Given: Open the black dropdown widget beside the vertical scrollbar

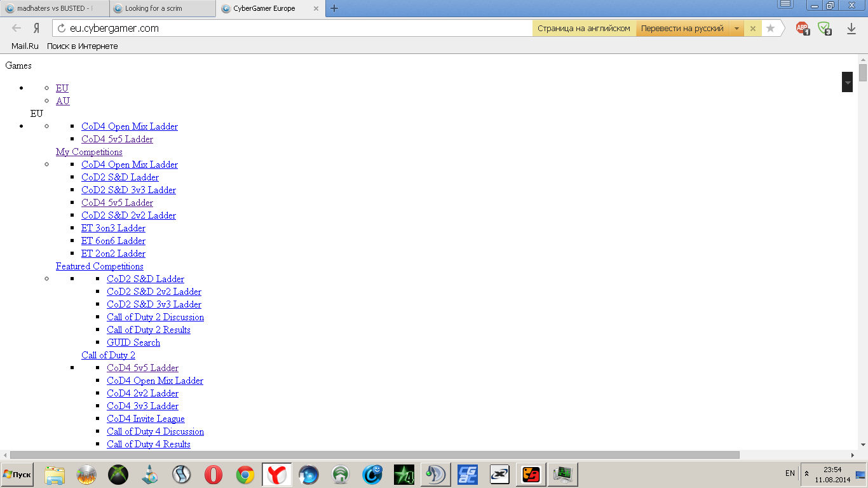Looking at the screenshot, I should pyautogui.click(x=847, y=82).
